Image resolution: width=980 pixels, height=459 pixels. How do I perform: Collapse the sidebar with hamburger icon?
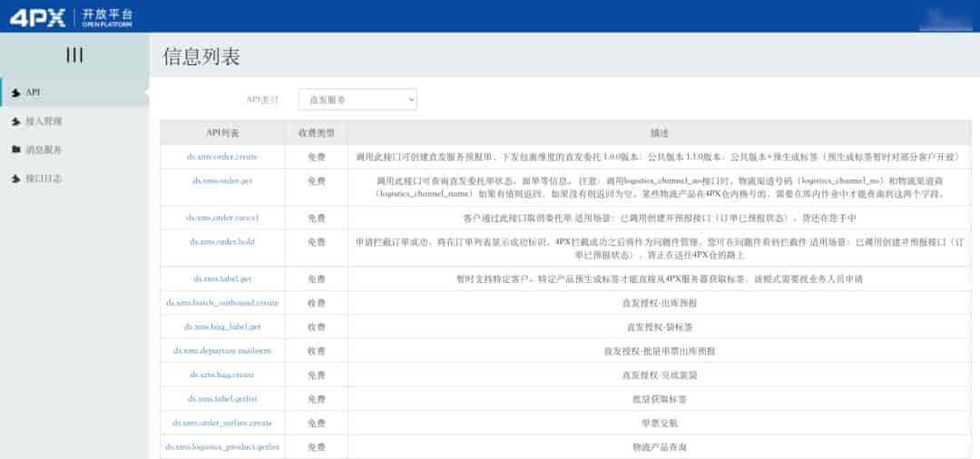point(74,55)
